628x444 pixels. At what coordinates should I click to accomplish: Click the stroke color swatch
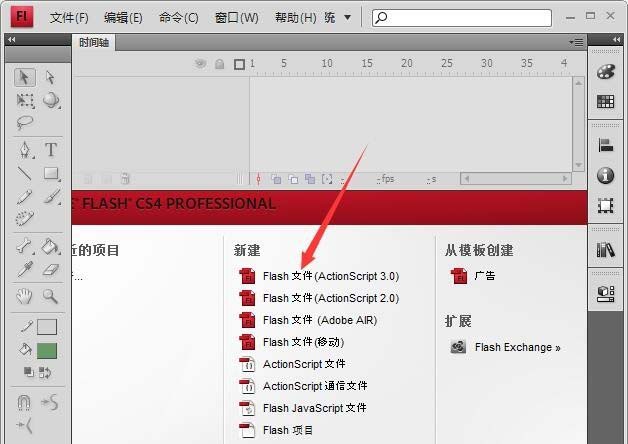coord(47,327)
